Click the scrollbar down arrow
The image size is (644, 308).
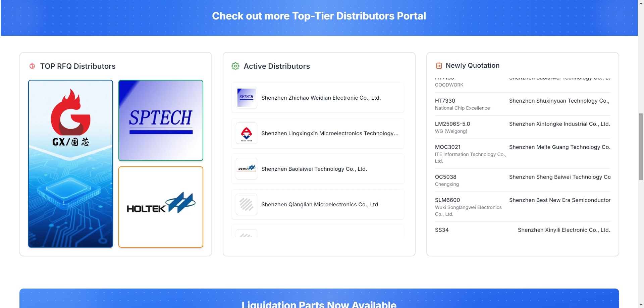641,305
